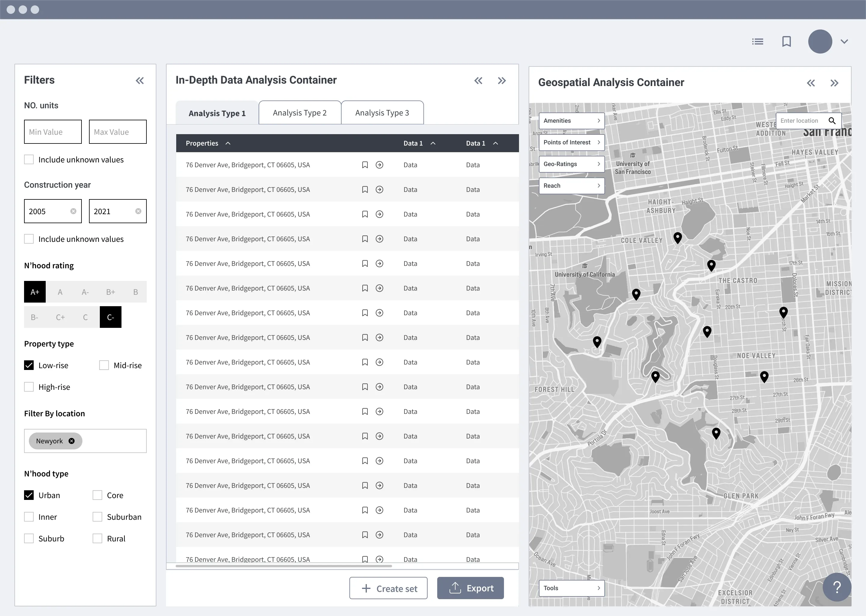
Task: Click map pin near Dolores St
Action: pos(783,312)
